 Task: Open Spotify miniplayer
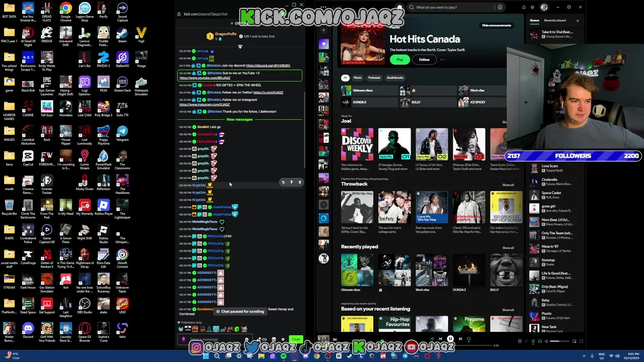[x=574, y=341]
